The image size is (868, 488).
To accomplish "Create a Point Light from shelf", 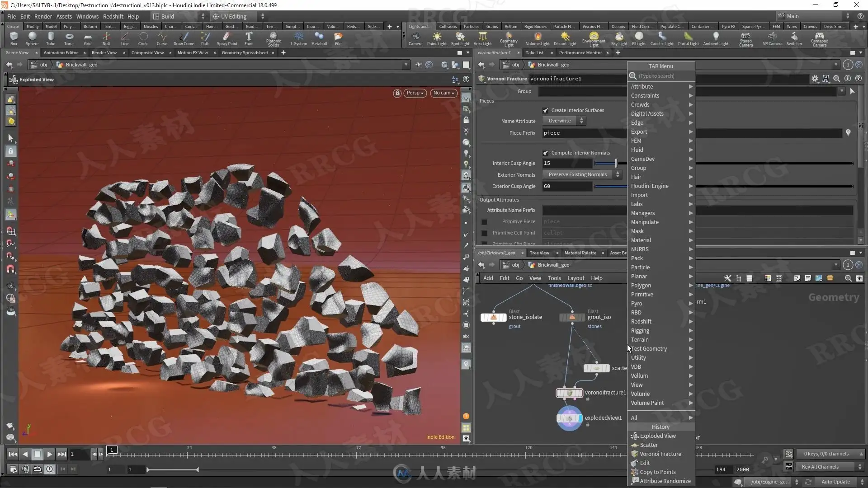I will pos(437,38).
